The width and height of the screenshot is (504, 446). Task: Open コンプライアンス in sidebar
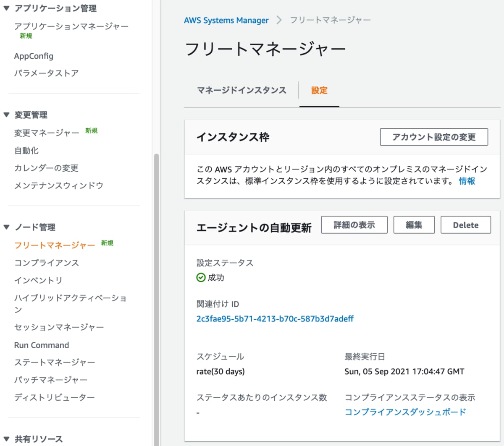pos(47,263)
